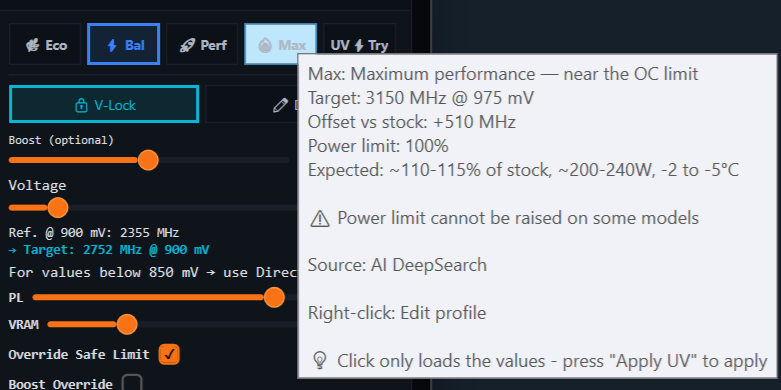
Task: Switch to V-Lock padlock mode
Action: pyautogui.click(x=104, y=104)
